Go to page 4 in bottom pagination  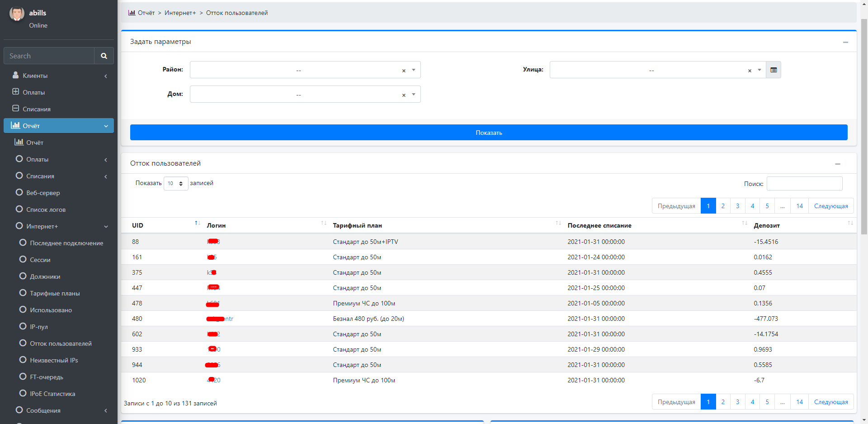click(752, 402)
